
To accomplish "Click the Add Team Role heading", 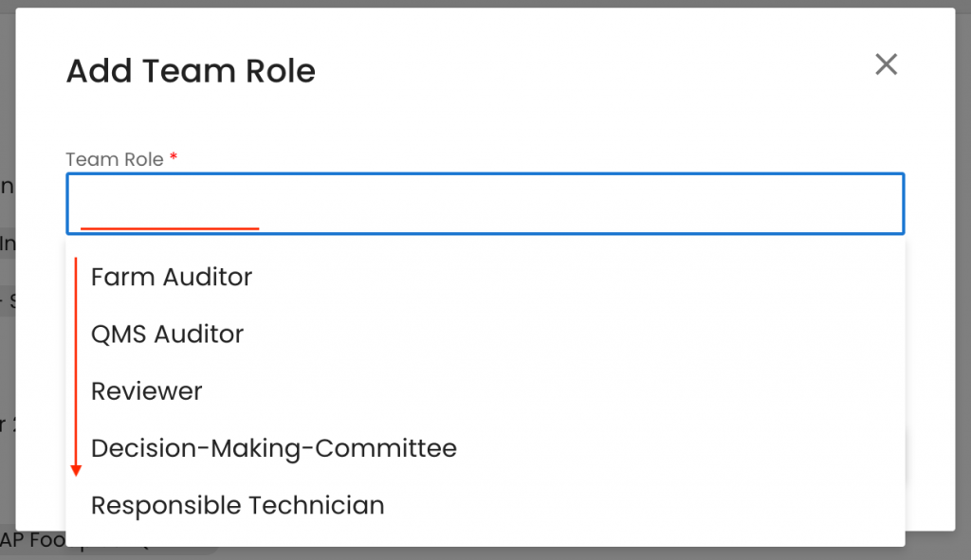I will click(x=191, y=71).
